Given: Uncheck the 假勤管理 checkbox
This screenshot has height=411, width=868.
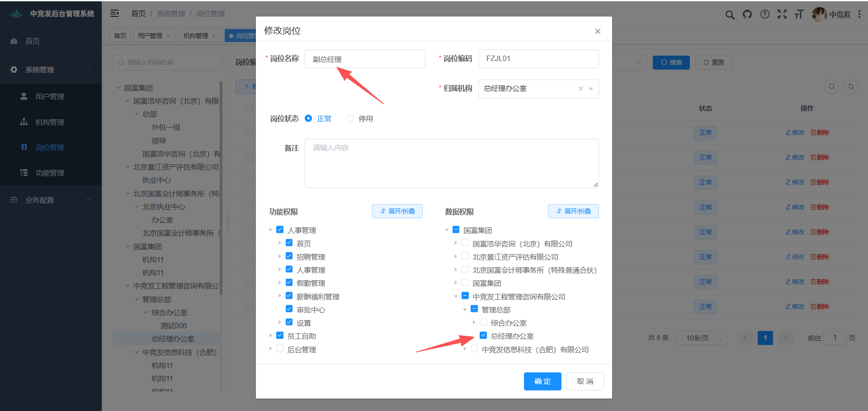Looking at the screenshot, I should click(x=289, y=283).
